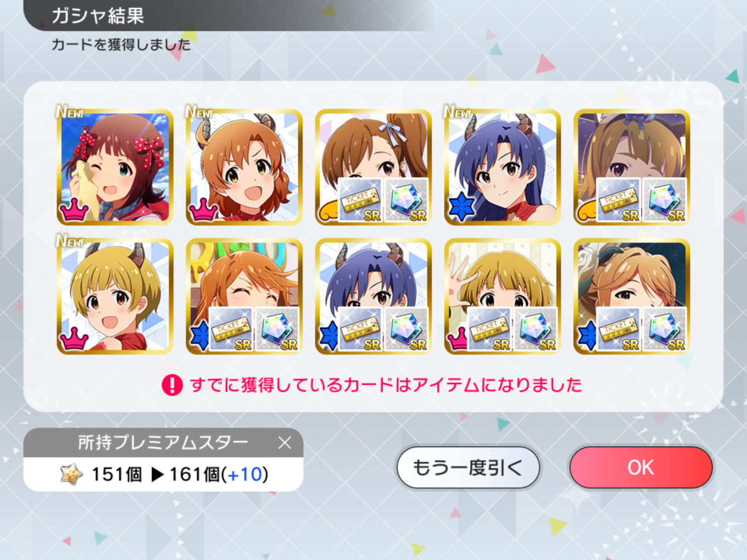Tap the premium star currency icon
The width and height of the screenshot is (747, 560).
coord(72,474)
